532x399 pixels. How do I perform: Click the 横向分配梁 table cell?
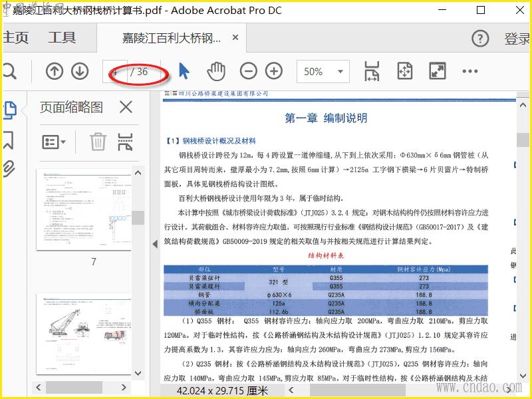tap(204, 303)
